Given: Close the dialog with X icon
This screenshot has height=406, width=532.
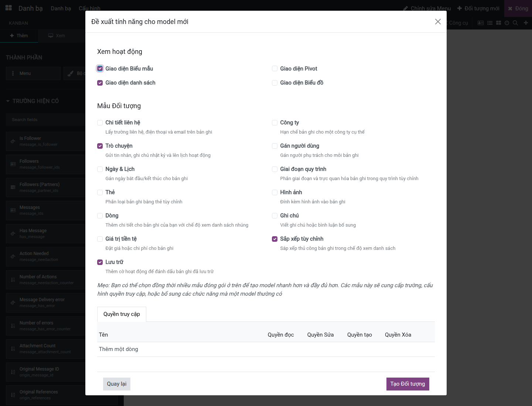Looking at the screenshot, I should coord(438,22).
